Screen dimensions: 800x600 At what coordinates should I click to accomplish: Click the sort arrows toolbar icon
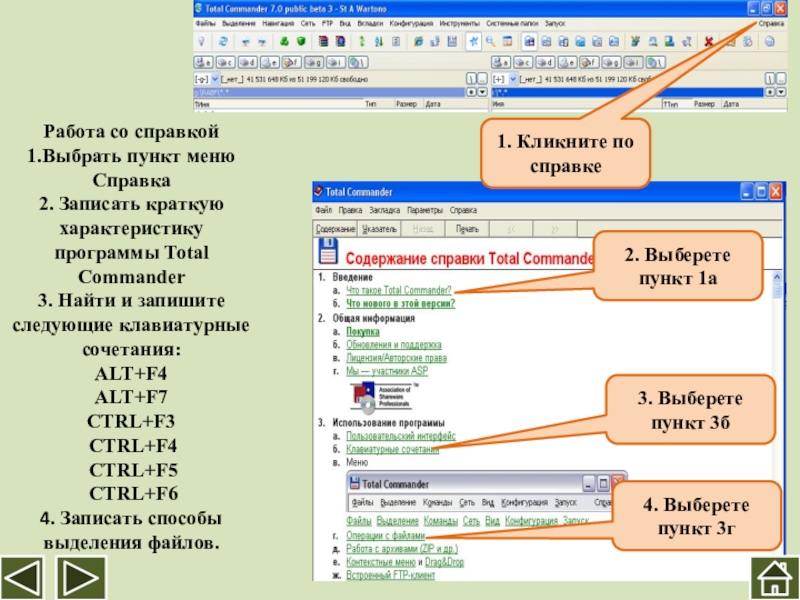coord(379,42)
